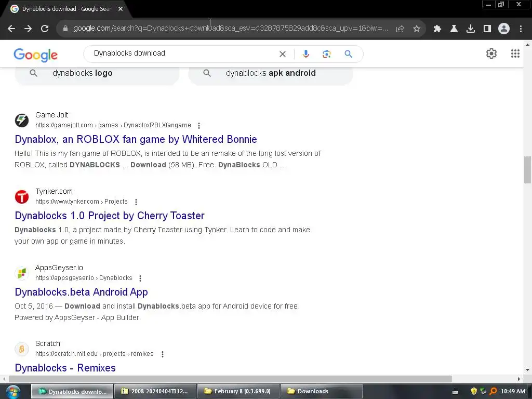Click the Game Jolt site favicon
The width and height of the screenshot is (532, 399).
[22, 121]
